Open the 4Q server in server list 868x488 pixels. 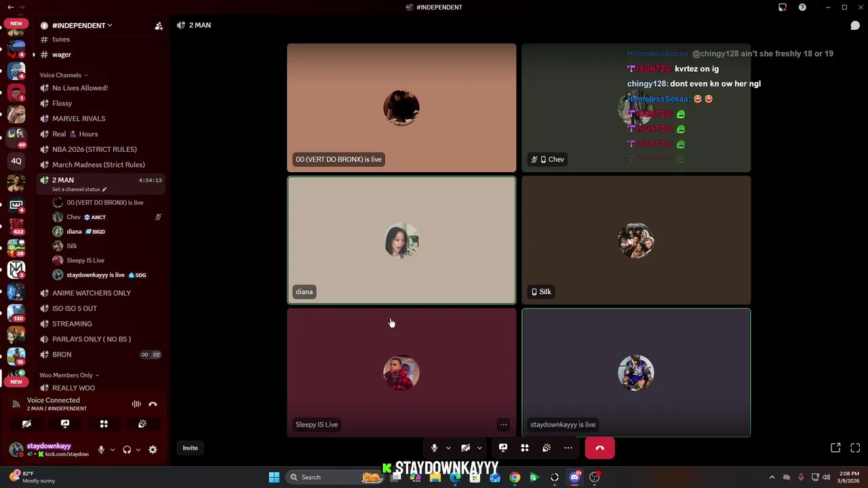(x=16, y=161)
